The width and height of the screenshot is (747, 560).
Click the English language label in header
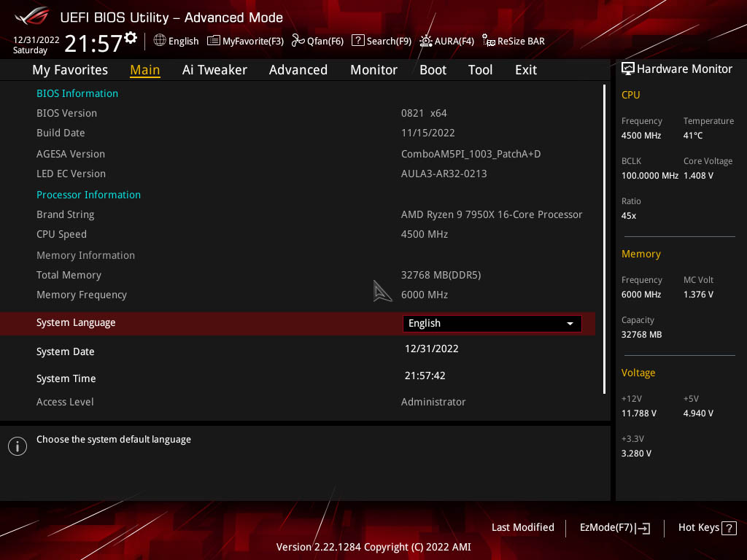click(183, 41)
